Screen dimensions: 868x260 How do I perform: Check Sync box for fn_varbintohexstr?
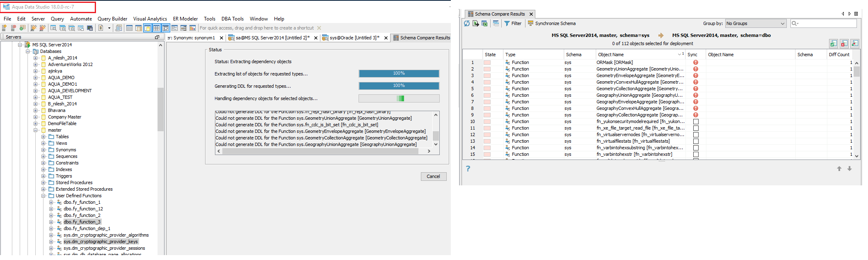(x=696, y=154)
